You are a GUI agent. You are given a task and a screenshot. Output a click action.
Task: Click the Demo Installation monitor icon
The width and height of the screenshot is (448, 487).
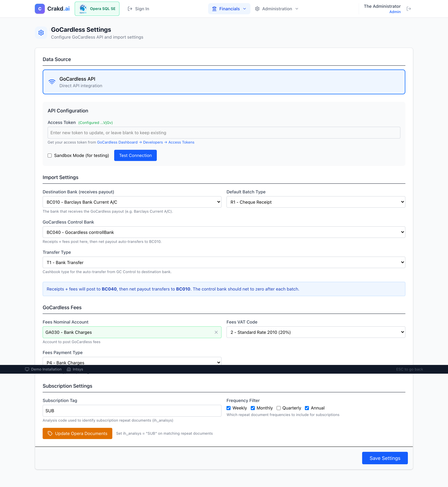coord(27,369)
